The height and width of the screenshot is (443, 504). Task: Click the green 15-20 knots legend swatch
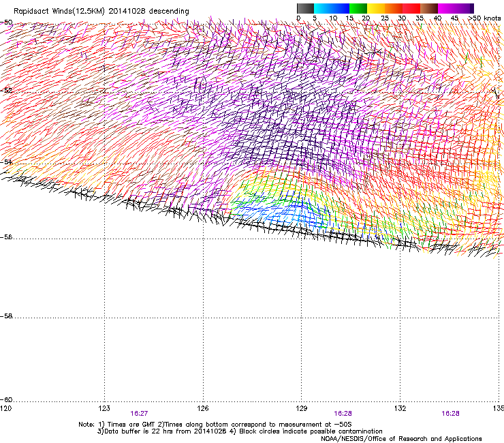pos(358,8)
